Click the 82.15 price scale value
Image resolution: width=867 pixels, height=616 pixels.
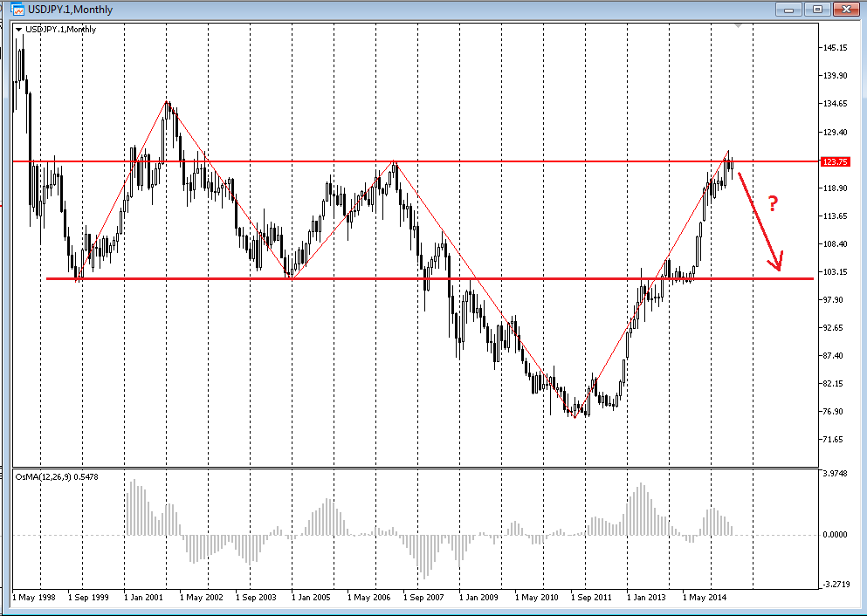pos(833,383)
